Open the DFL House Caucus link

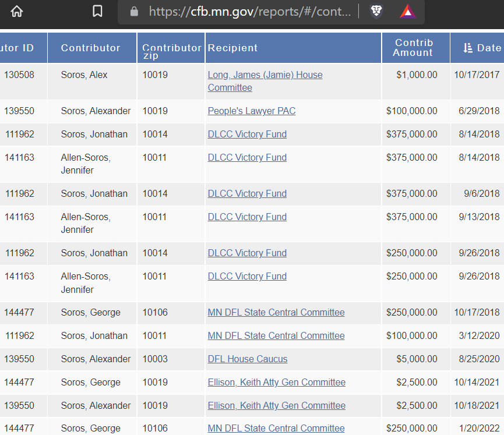click(248, 359)
